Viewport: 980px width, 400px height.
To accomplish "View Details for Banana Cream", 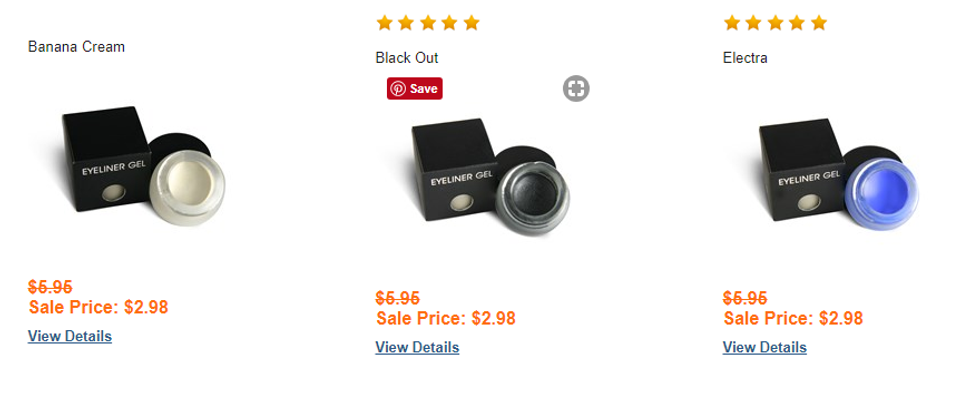I will (70, 336).
